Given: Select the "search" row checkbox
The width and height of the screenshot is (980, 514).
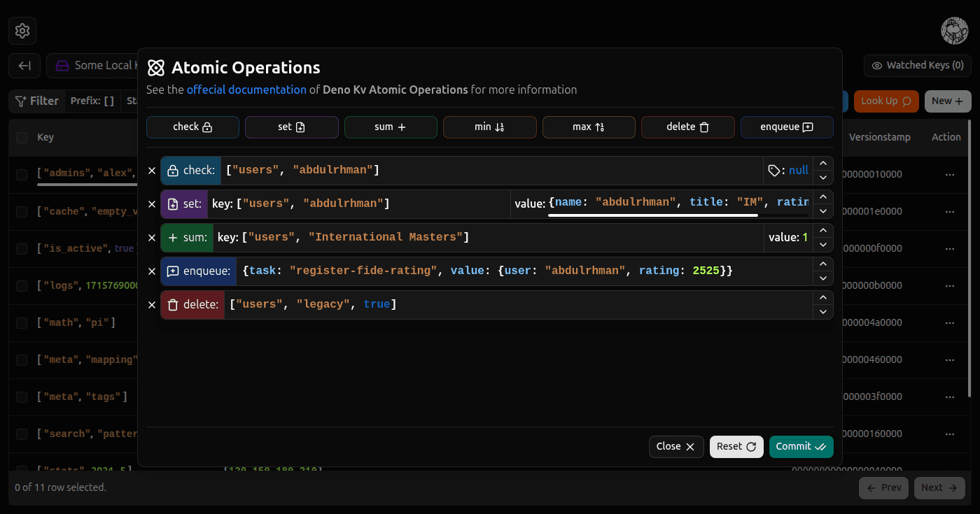Looking at the screenshot, I should (22, 434).
